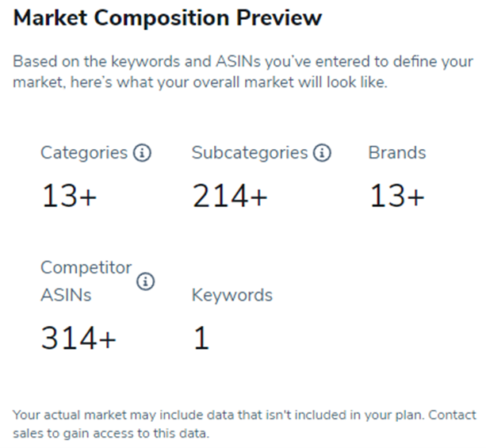Click the Categories info icon
The image size is (486, 448).
[x=142, y=152]
